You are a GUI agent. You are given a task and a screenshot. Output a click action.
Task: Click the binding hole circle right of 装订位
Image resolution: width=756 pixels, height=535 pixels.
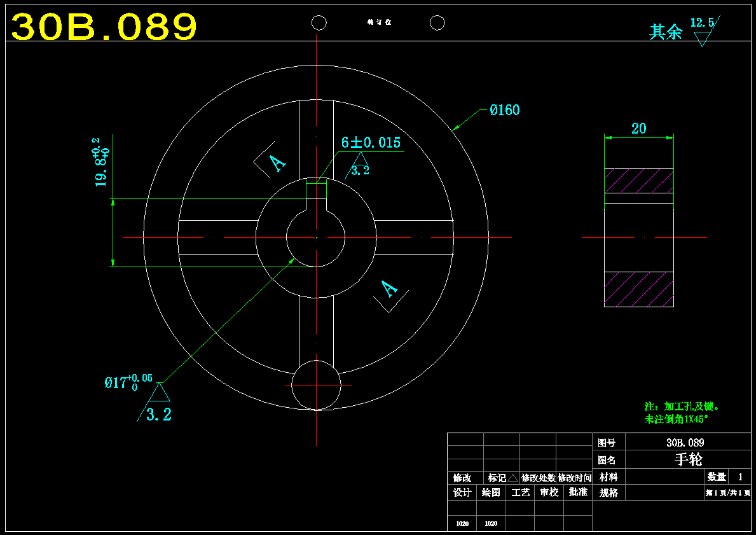[x=437, y=23]
